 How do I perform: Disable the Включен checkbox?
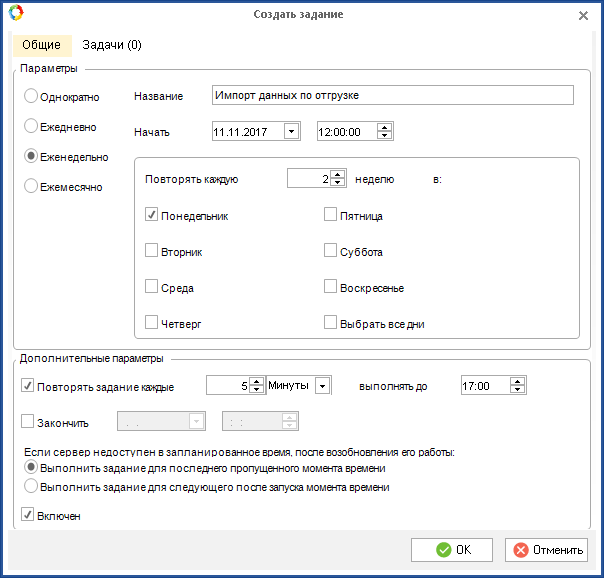click(28, 516)
